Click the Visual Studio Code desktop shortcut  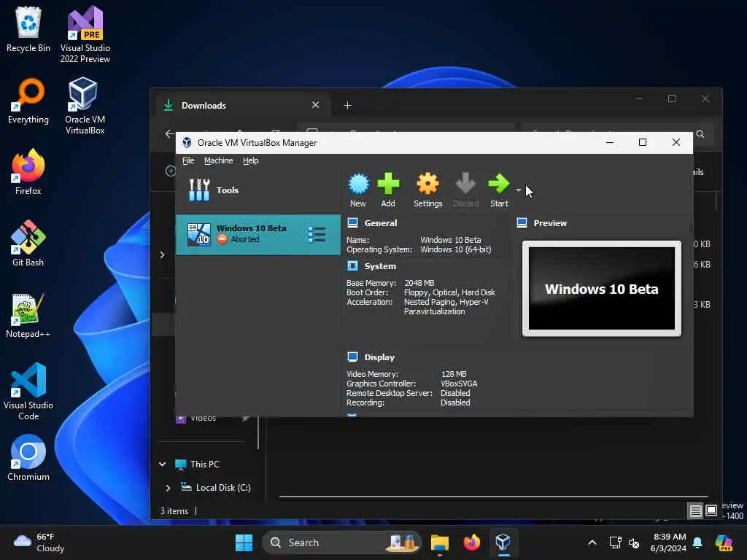click(x=28, y=392)
